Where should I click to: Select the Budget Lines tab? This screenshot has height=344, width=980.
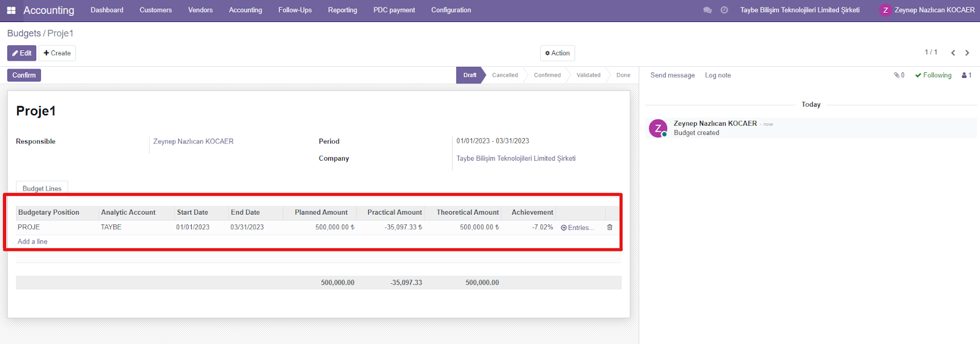[42, 188]
